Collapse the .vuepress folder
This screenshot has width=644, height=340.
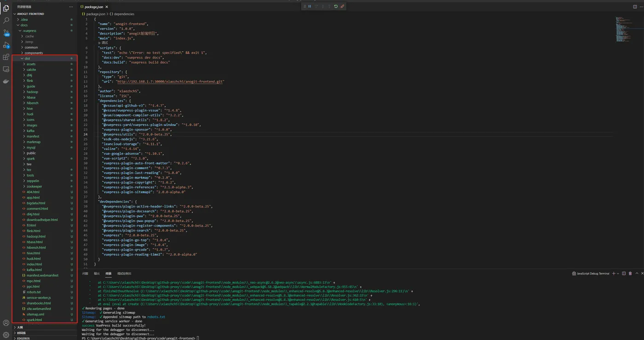pos(29,31)
